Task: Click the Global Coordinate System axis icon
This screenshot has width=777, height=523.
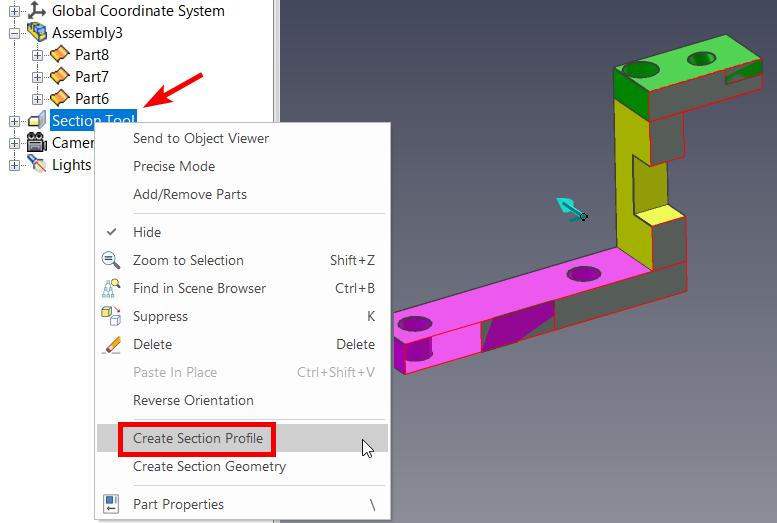Action: [37, 10]
